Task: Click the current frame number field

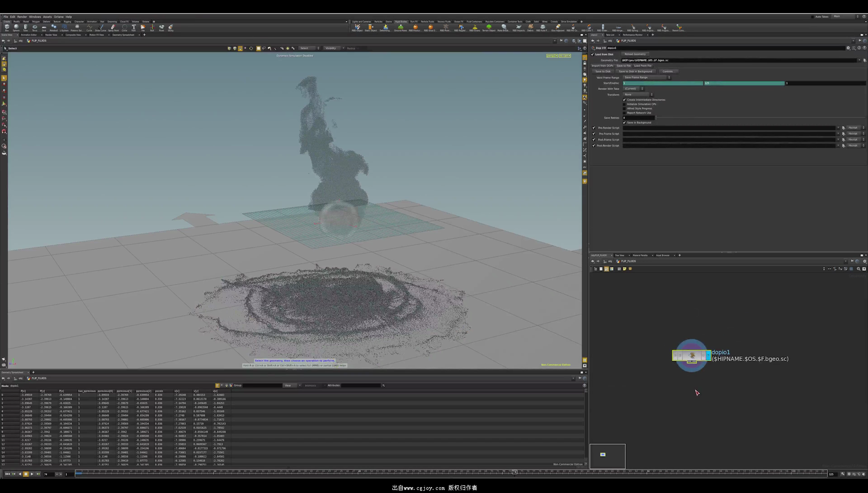Action: (x=48, y=474)
